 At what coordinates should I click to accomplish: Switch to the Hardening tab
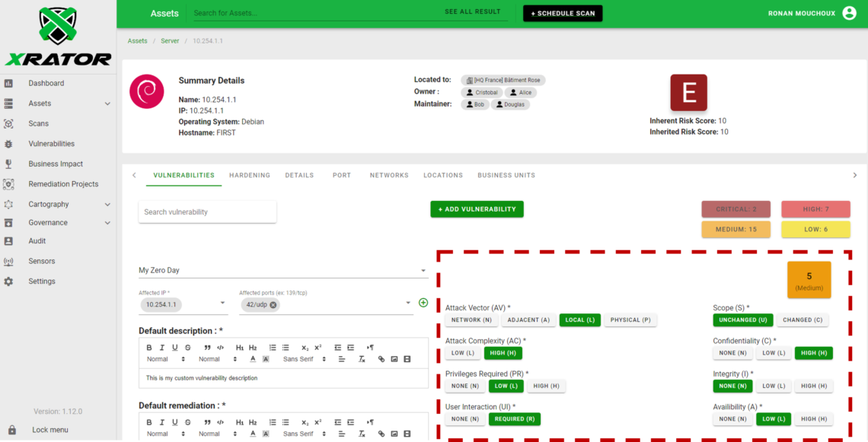click(249, 176)
